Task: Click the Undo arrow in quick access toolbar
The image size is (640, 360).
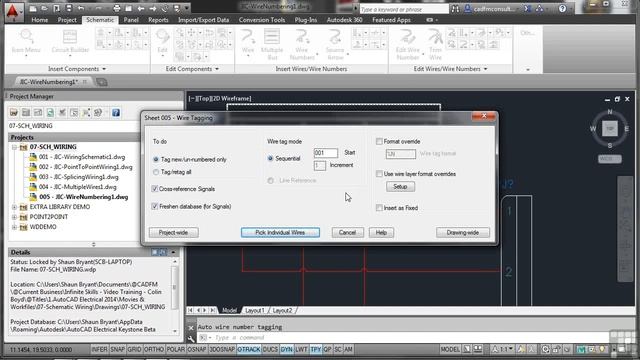Action: (81, 8)
